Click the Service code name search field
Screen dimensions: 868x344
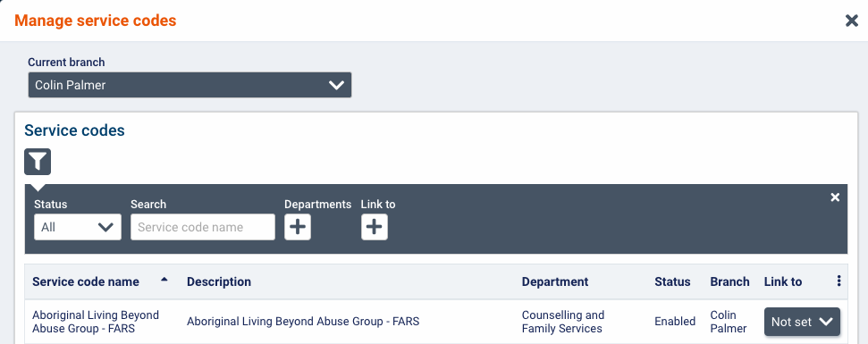(203, 227)
